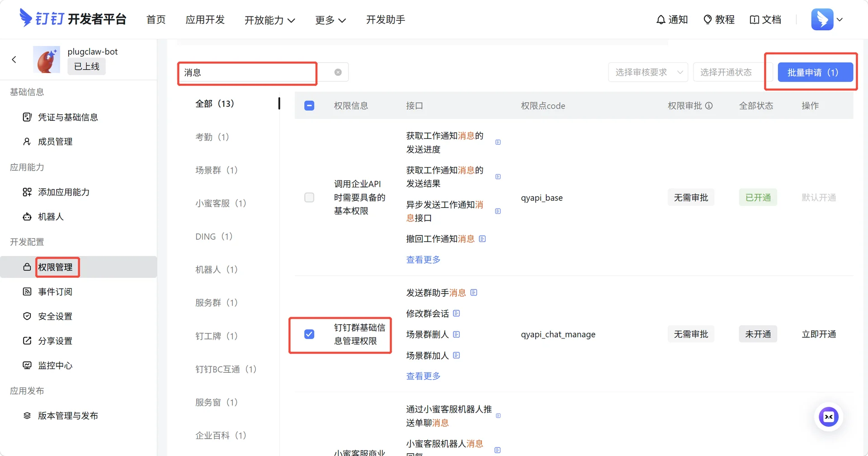Click the 事件订阅 sidebar icon
Viewport: 868px width, 456px height.
coord(27,291)
